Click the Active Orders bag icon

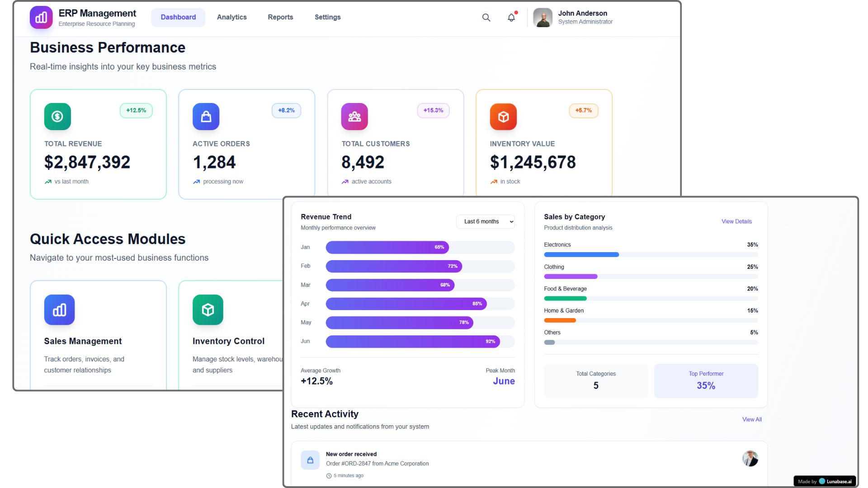[206, 117]
